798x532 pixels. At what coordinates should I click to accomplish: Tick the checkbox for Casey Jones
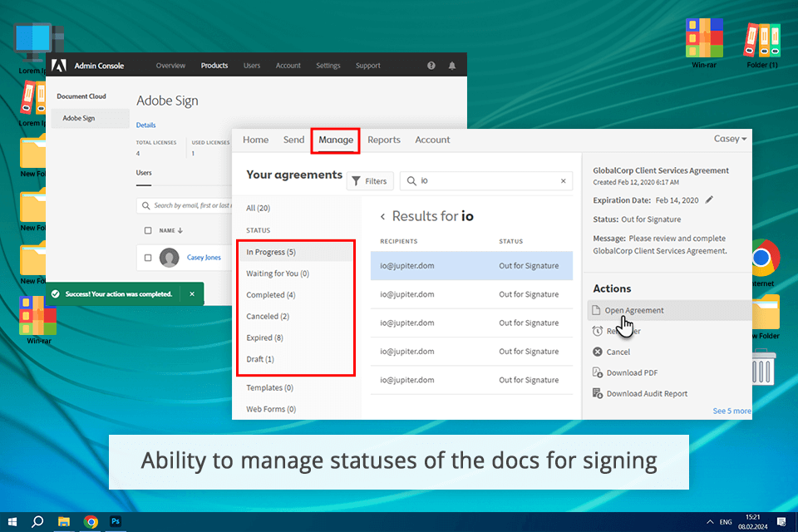(148, 258)
